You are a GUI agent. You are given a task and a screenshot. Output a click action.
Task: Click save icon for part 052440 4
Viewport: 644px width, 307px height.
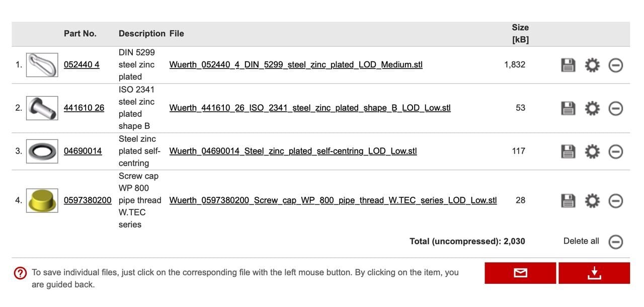pyautogui.click(x=568, y=65)
